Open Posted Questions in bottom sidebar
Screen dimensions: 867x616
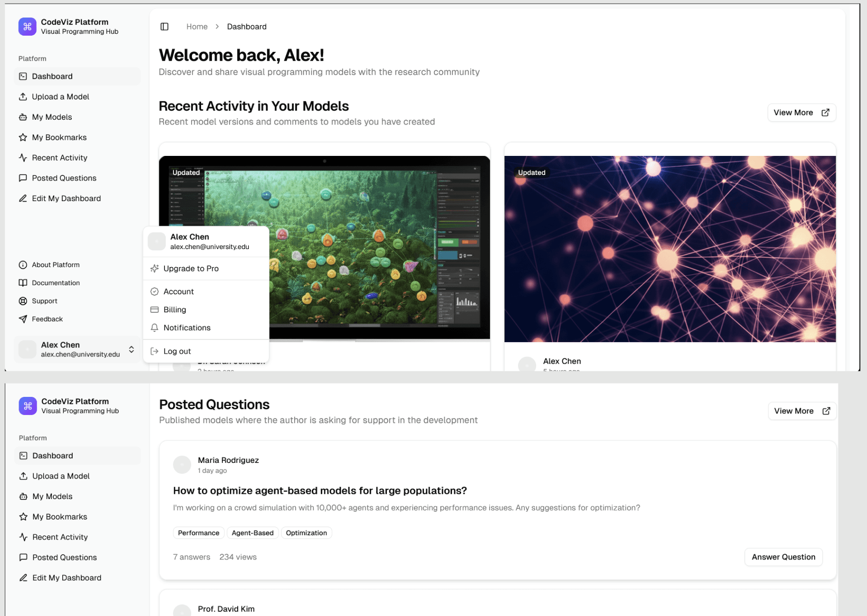77,558
